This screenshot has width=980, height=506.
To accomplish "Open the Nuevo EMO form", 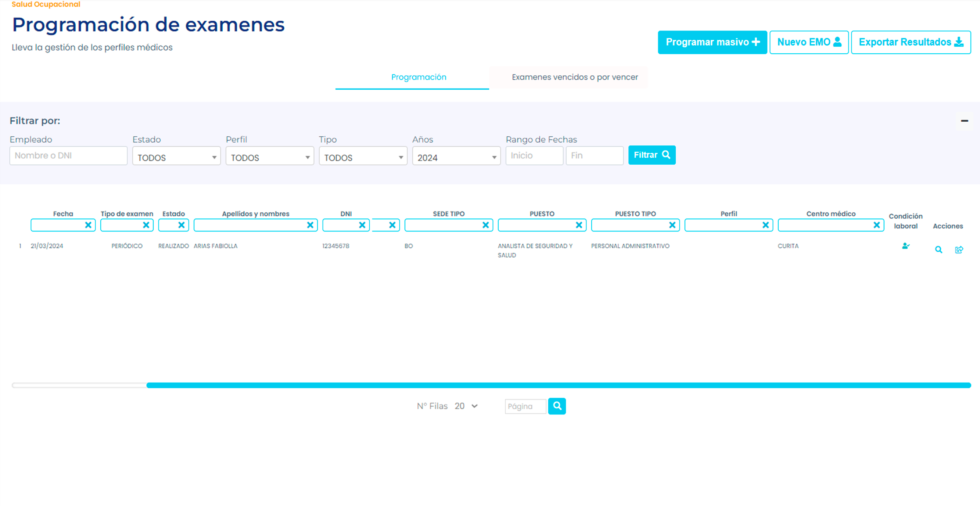I will pyautogui.click(x=809, y=42).
